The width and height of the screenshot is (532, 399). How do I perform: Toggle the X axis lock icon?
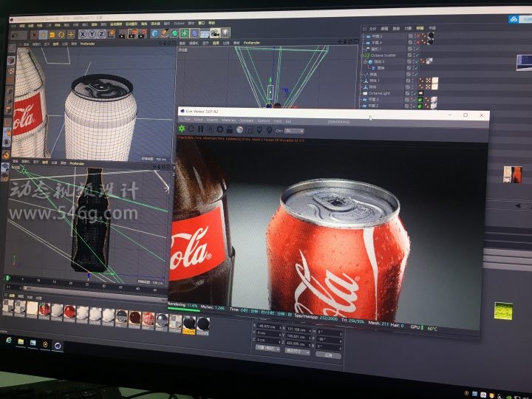click(x=83, y=34)
